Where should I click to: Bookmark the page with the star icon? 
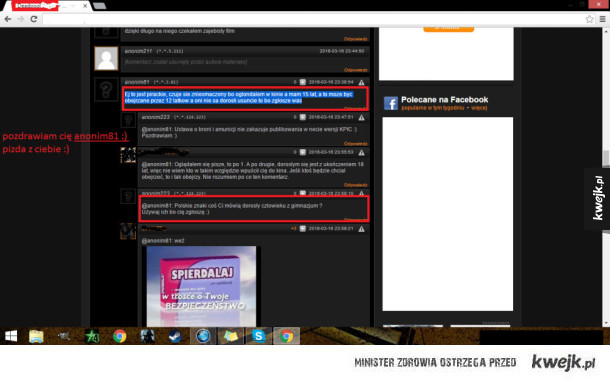(x=589, y=19)
